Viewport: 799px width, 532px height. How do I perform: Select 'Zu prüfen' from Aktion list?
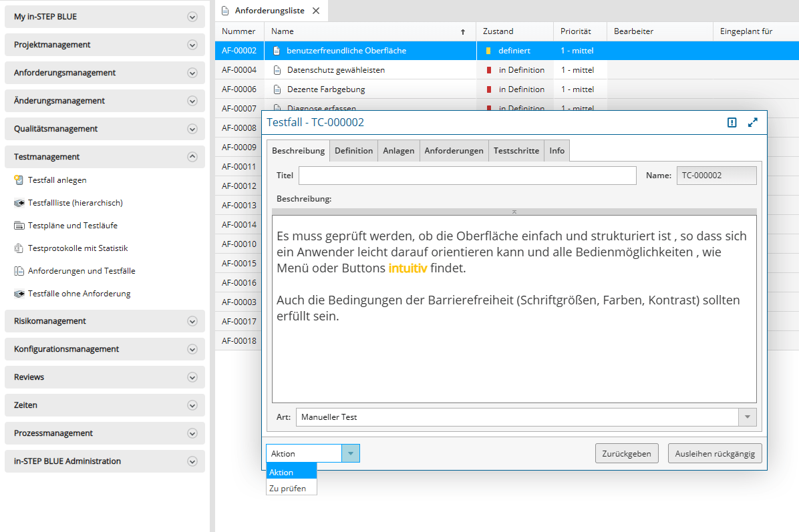click(x=288, y=489)
